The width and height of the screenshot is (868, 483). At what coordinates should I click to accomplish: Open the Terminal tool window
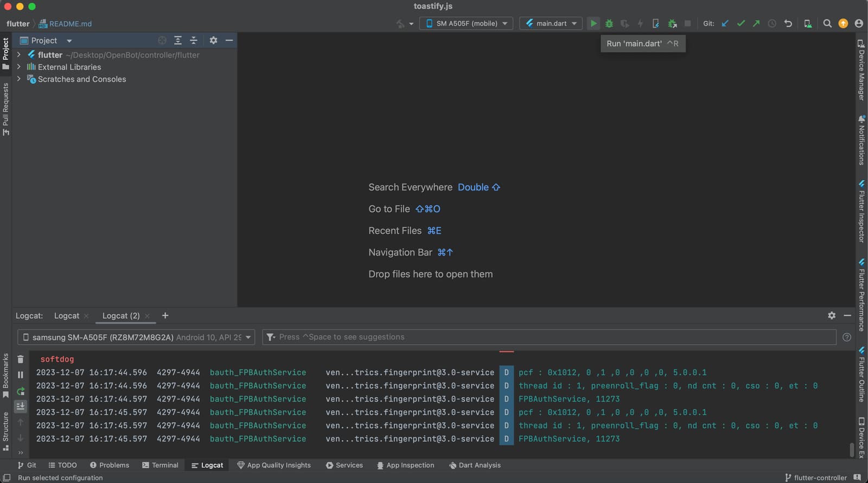tap(160, 465)
